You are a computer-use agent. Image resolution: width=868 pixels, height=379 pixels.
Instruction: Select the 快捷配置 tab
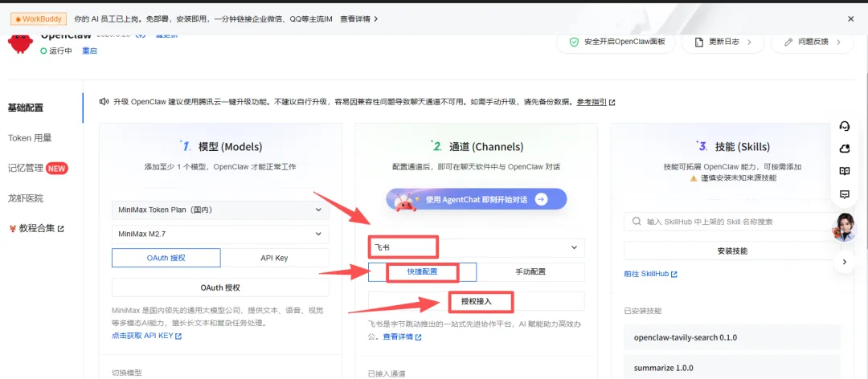[x=423, y=271]
